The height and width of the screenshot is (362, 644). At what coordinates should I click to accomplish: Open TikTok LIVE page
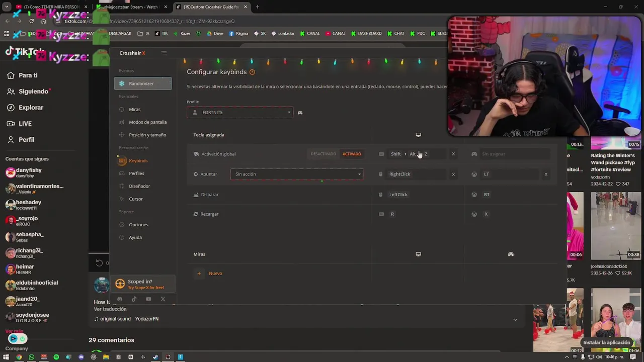tap(19, 124)
